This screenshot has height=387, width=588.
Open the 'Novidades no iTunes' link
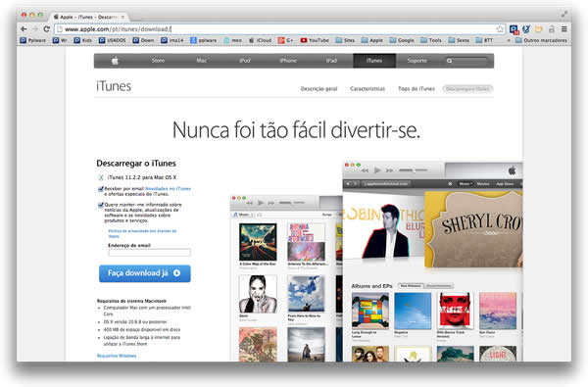click(168, 189)
